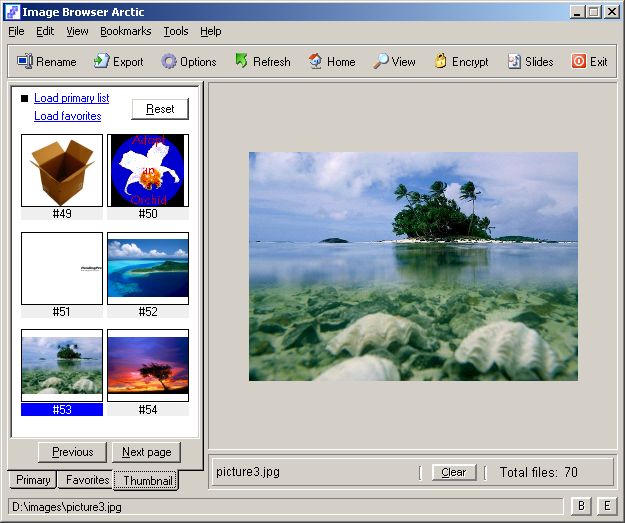Go to Previous thumbnail page
Viewport: 625px width, 523px height.
(73, 452)
